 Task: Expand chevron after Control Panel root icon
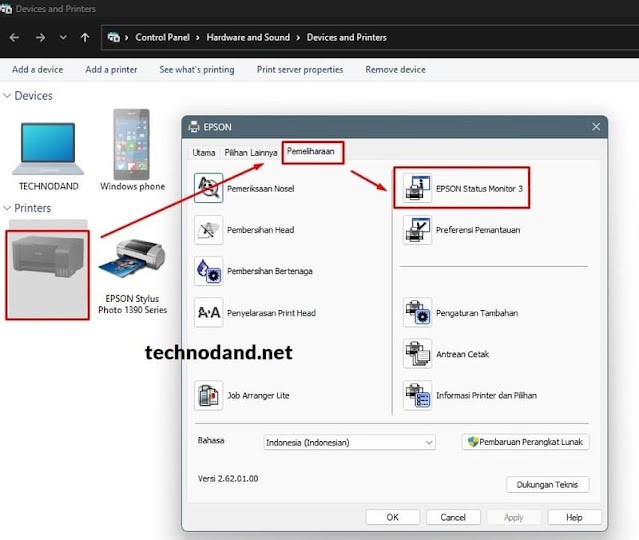tap(127, 37)
